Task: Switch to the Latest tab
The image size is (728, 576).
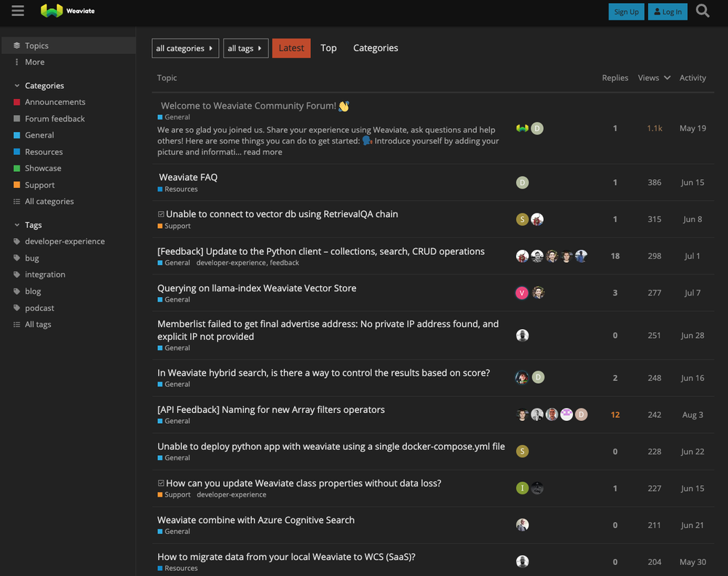Action: (291, 48)
